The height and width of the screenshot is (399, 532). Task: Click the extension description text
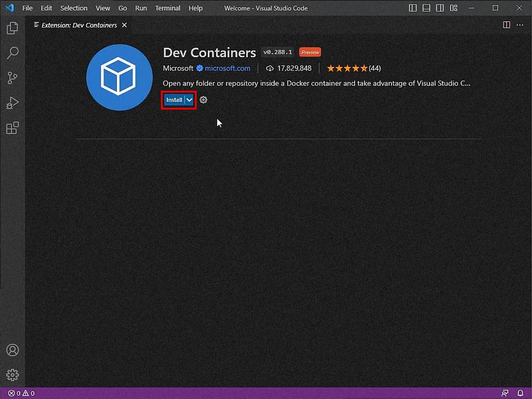316,83
